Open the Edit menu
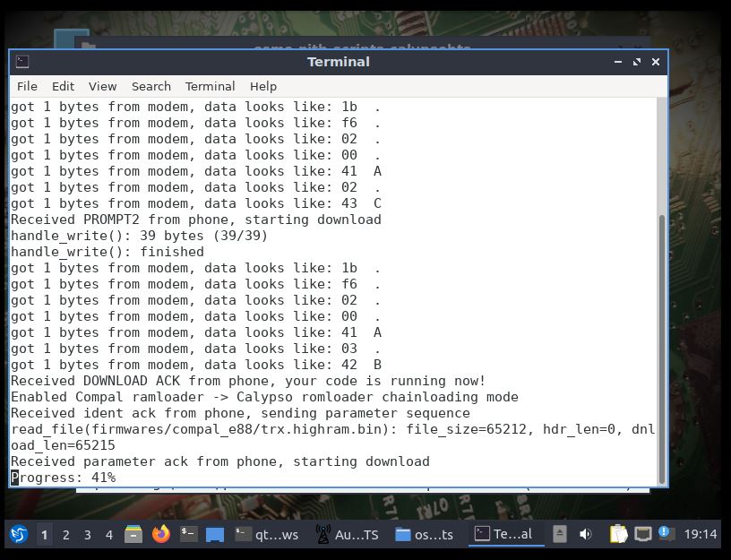731x560 pixels. click(x=63, y=86)
